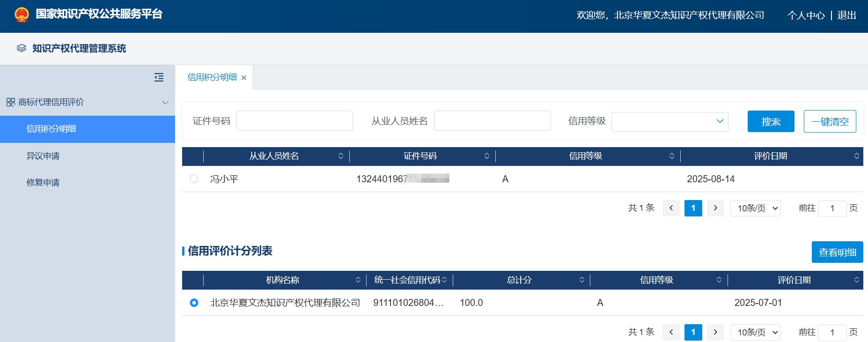Sort by 总计分 column arrows
Viewport: 868px width, 342px height.
tap(582, 280)
